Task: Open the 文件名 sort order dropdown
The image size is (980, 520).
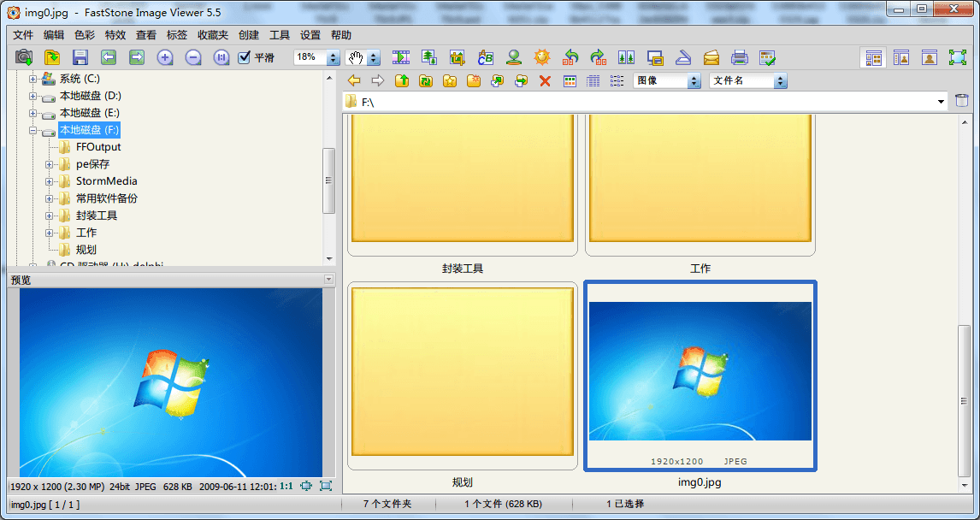Action: pos(780,80)
